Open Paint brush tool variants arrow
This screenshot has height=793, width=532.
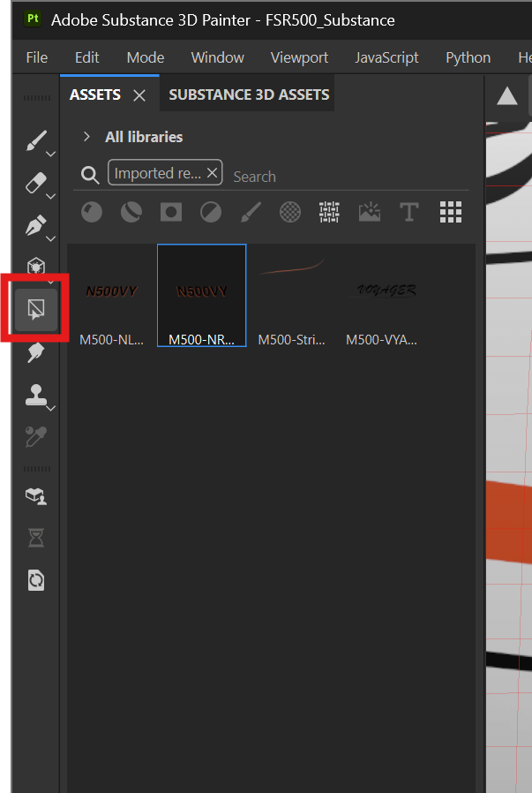point(51,154)
